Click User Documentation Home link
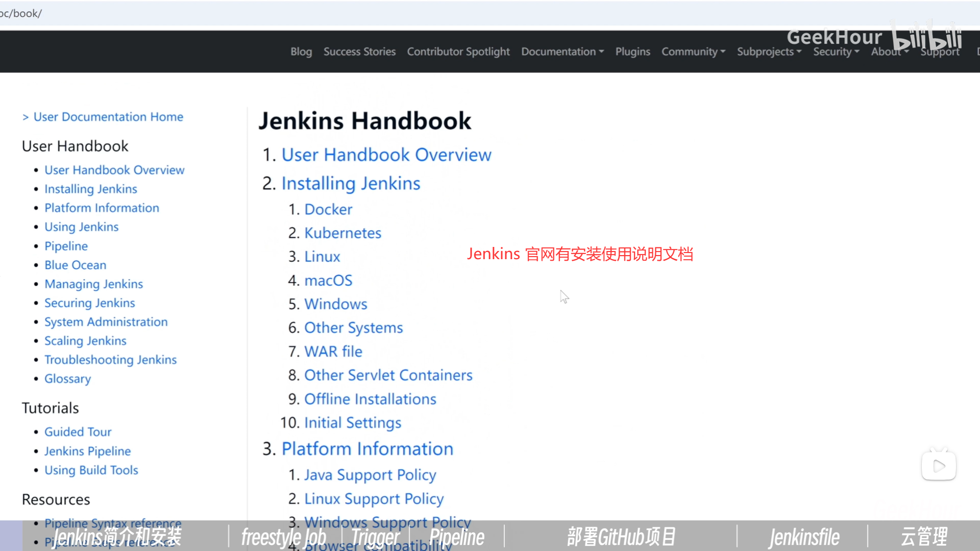Image resolution: width=980 pixels, height=551 pixels. 108,117
